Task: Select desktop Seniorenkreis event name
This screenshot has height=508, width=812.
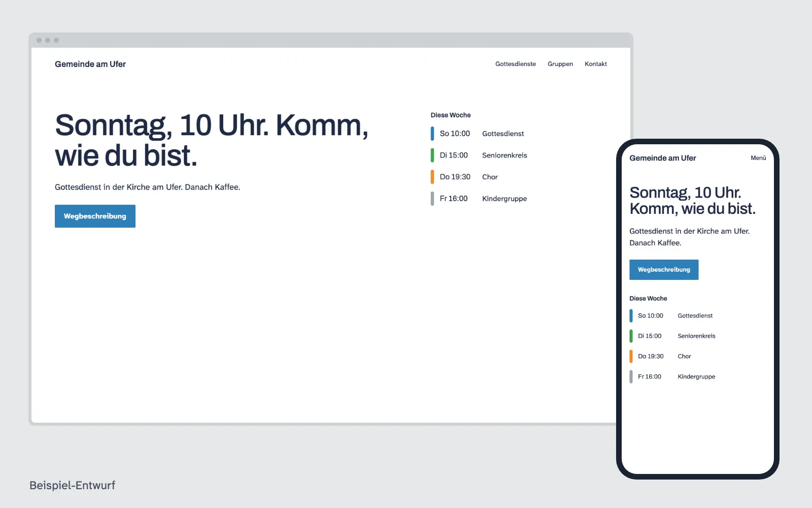Action: [504, 155]
